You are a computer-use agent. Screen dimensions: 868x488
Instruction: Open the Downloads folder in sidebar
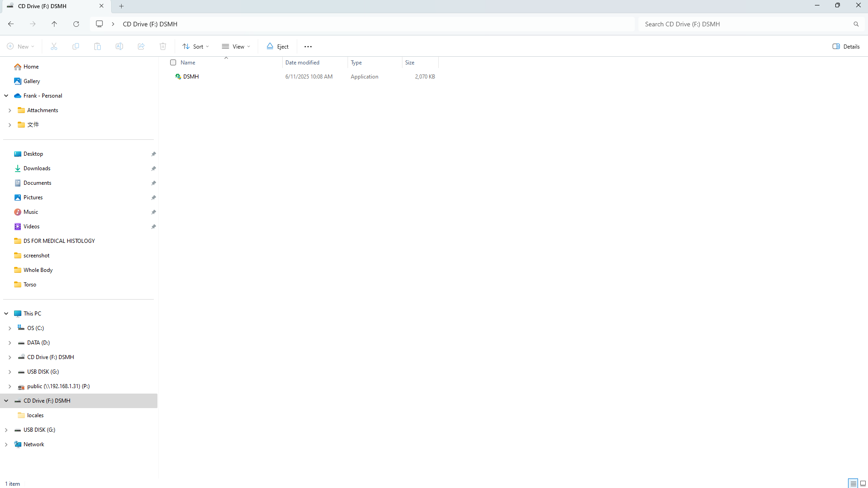click(37, 168)
